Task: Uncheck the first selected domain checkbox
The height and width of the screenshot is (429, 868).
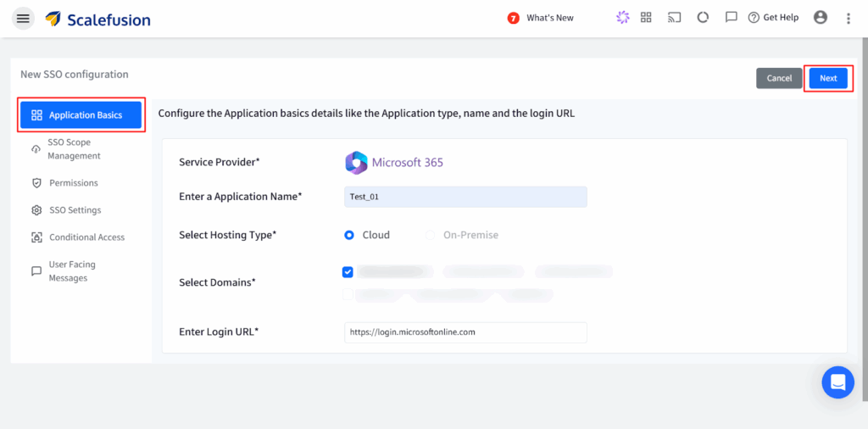Action: 348,272
